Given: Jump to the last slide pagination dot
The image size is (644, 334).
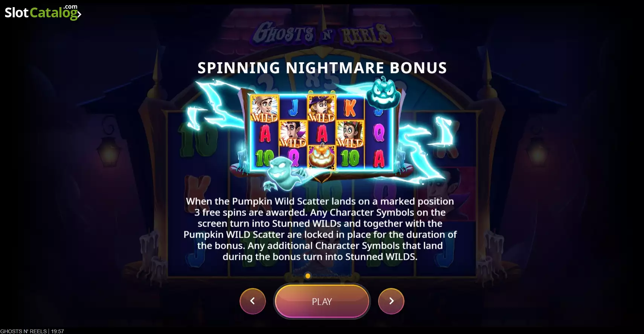Looking at the screenshot, I should click(350, 276).
